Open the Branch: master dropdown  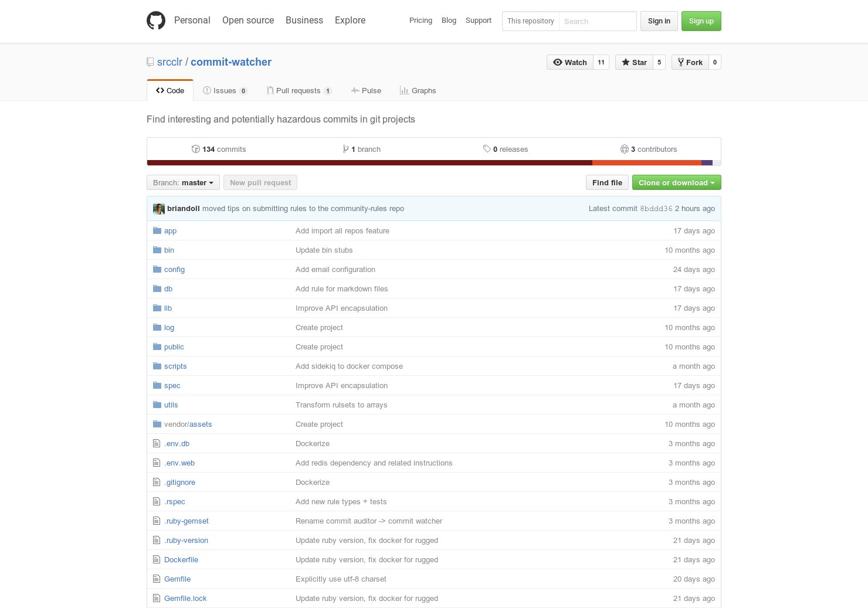tap(182, 182)
